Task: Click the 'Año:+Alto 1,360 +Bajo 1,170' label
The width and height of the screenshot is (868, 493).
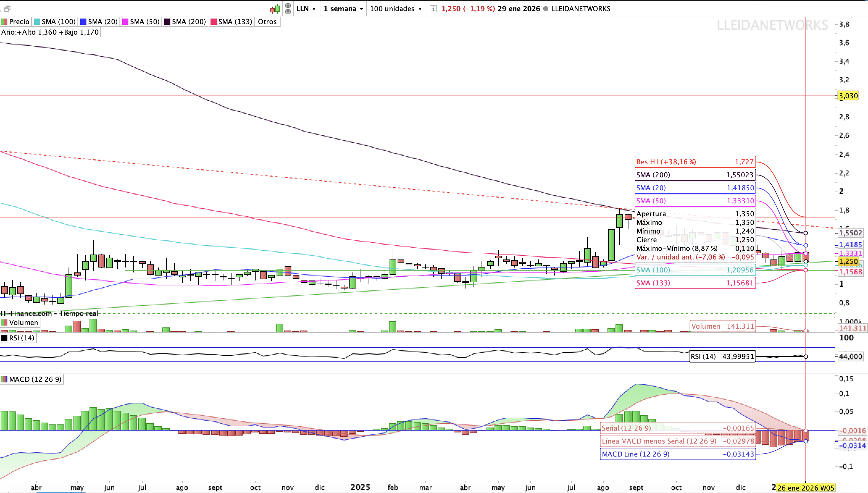Action: click(50, 32)
